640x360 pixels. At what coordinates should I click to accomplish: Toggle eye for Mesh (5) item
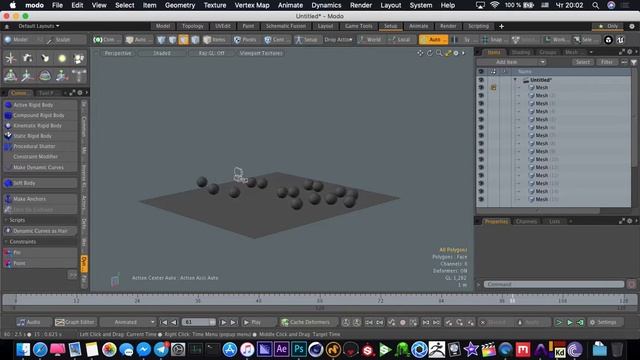(x=481, y=119)
